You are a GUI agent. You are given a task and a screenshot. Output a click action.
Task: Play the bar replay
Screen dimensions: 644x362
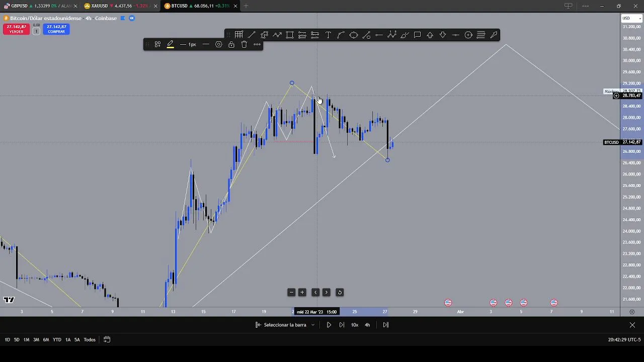329,325
